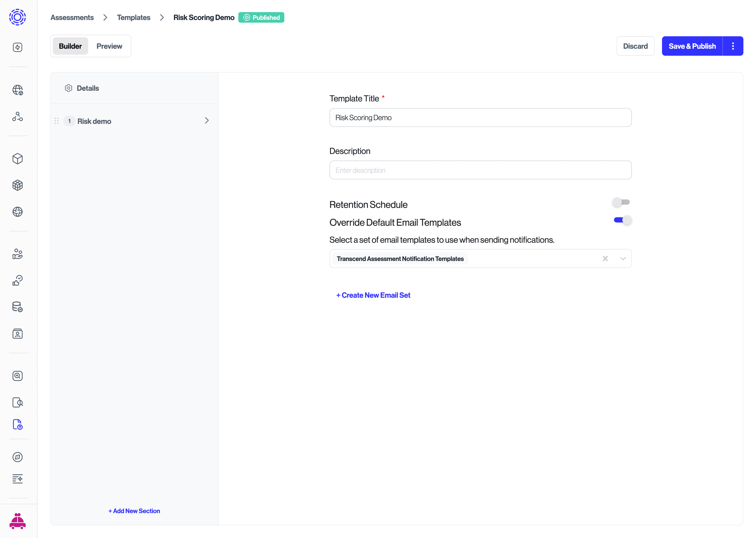Click inside the Description field
The height and width of the screenshot is (538, 756).
[480, 170]
